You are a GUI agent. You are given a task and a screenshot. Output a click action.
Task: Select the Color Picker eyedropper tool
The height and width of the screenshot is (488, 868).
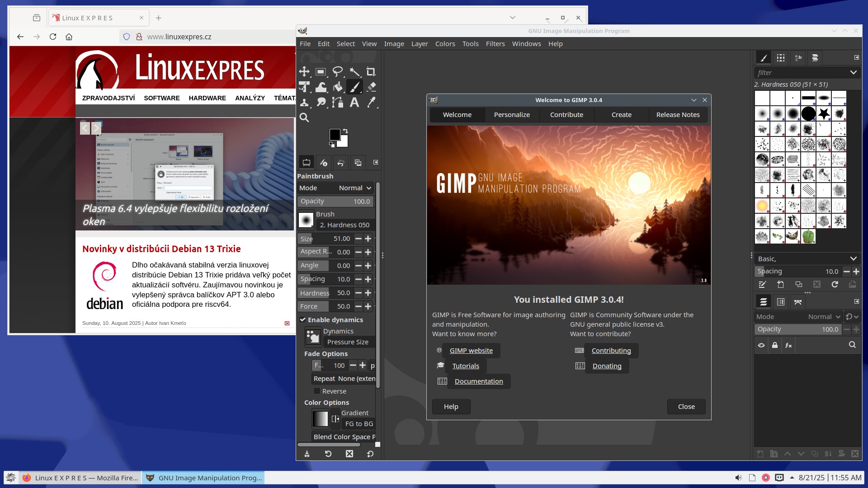tap(371, 103)
